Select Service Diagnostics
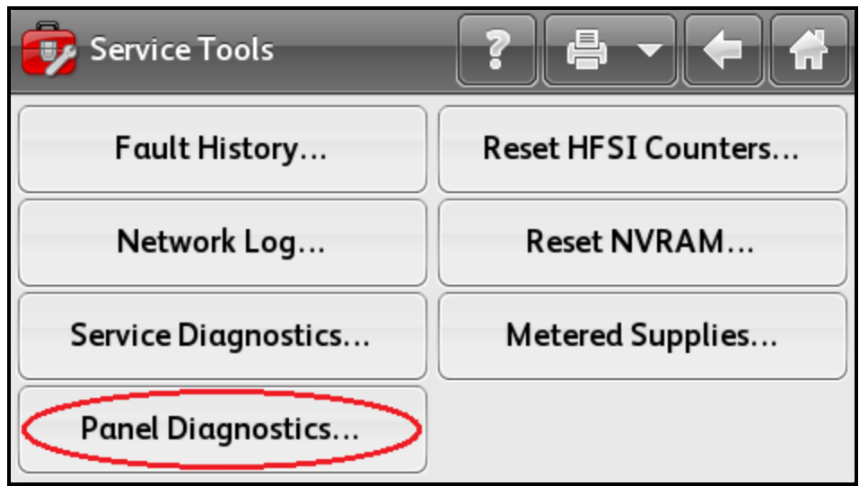Viewport: 868px width, 495px height. pos(223,337)
